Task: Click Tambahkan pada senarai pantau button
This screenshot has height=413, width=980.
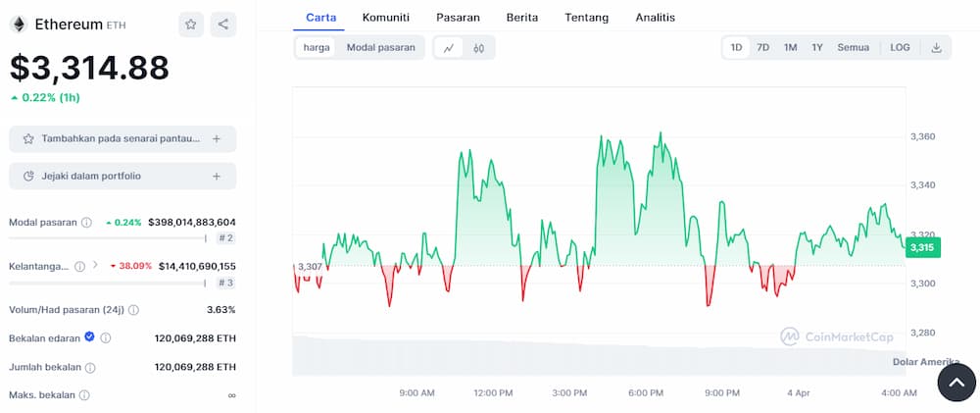Action: pyautogui.click(x=122, y=139)
